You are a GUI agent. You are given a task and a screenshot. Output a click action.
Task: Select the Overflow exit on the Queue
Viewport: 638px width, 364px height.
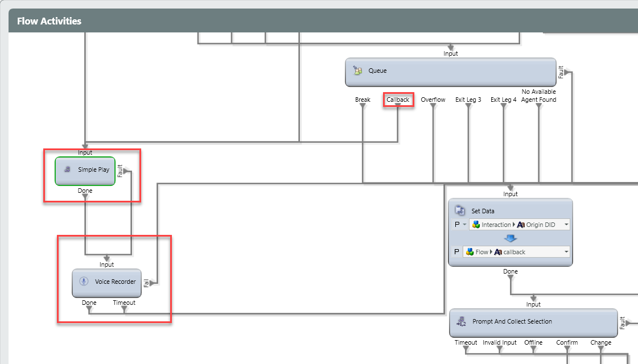pos(433,100)
